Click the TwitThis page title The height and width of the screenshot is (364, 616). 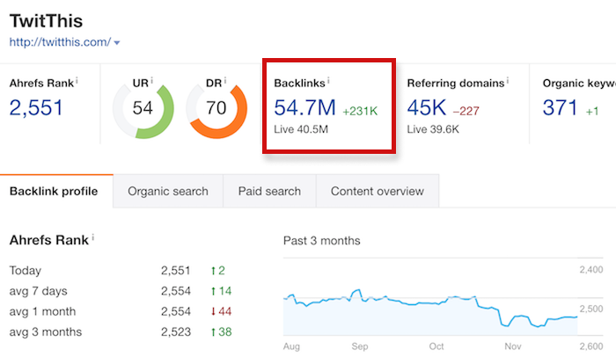point(46,21)
